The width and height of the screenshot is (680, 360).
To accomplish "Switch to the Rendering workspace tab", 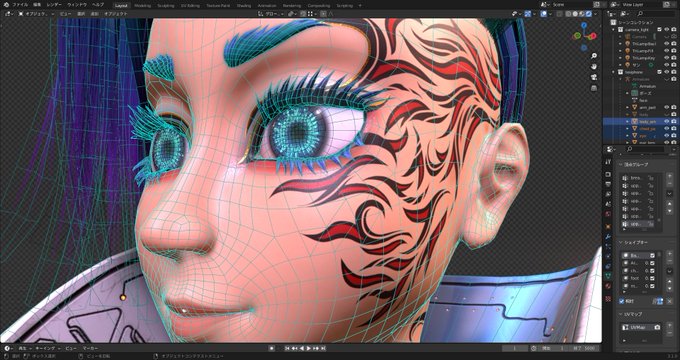I will coord(291,6).
